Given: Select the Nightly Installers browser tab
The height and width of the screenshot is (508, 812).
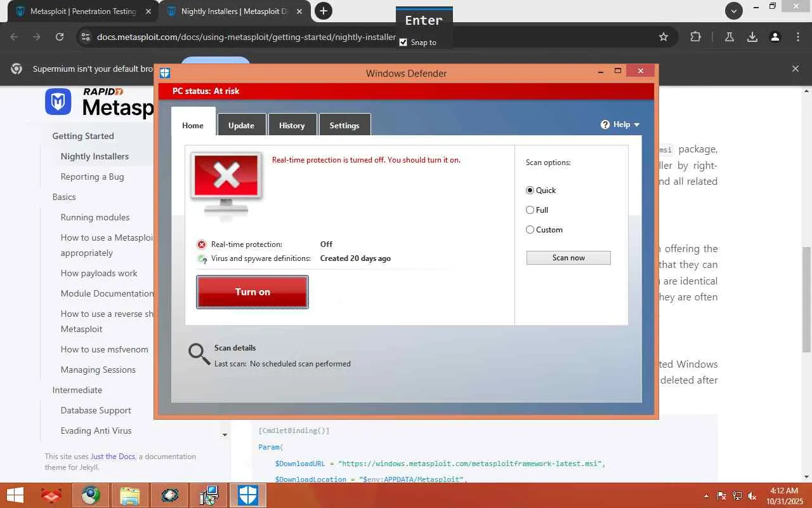Looking at the screenshot, I should click(x=233, y=11).
